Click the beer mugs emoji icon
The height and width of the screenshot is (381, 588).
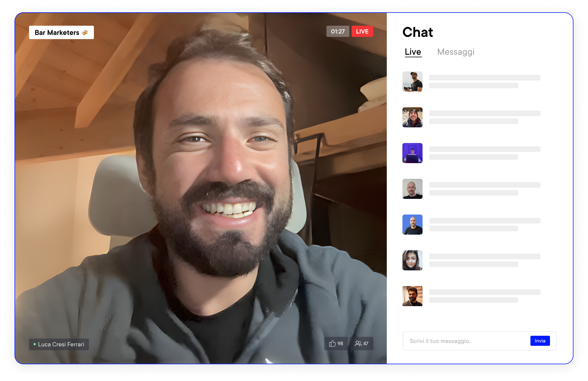(x=85, y=33)
